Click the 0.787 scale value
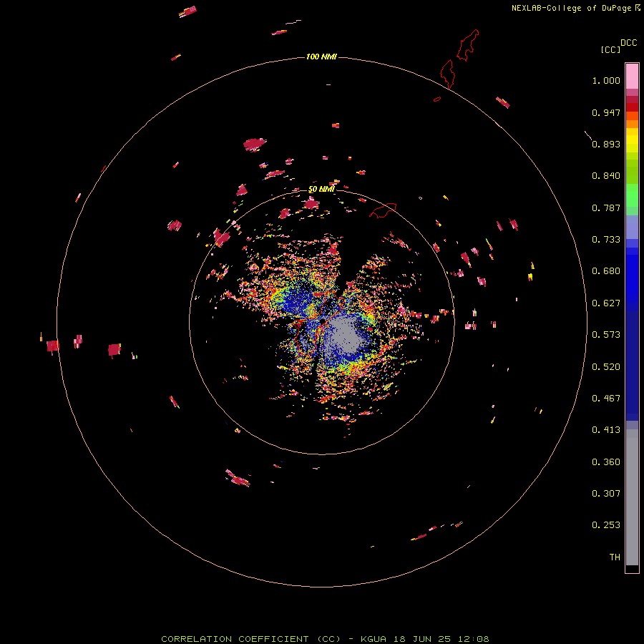 606,208
